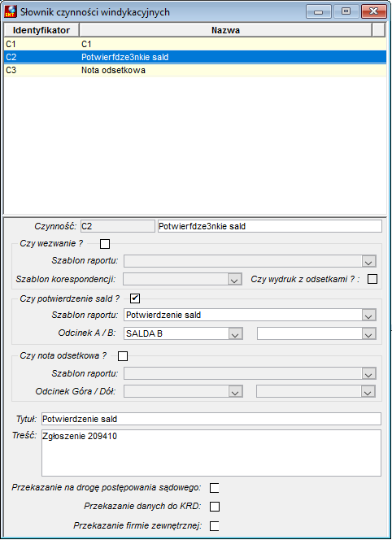Open empty second dropdown beside SALDA B
Screen dimensions: 392x540
[x=368, y=333]
